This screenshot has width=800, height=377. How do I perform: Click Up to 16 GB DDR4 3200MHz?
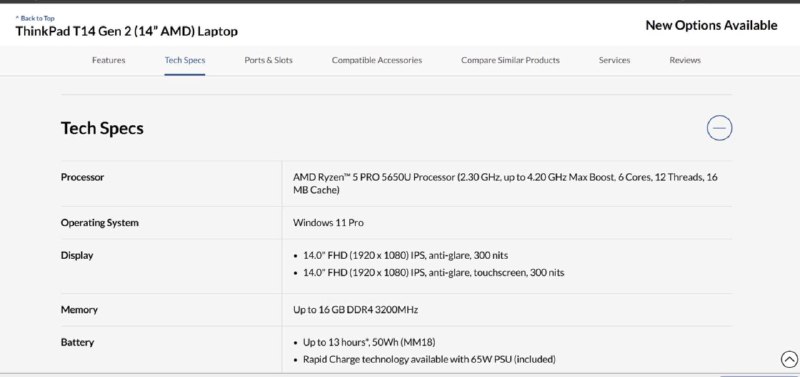[x=355, y=310]
